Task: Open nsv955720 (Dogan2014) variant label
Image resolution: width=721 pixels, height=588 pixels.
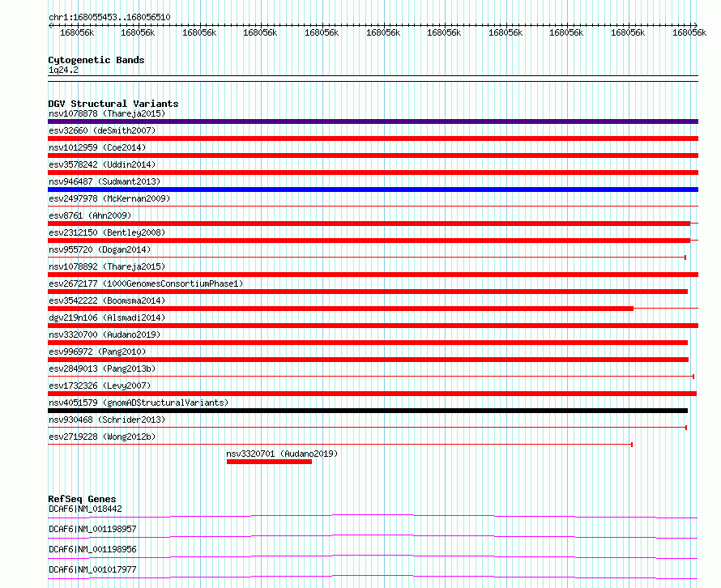Action: pos(100,249)
